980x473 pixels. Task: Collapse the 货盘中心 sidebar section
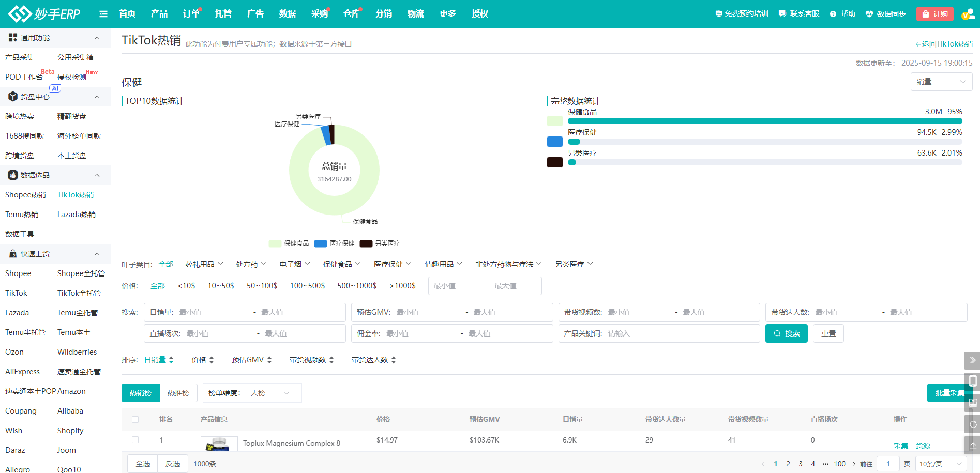(97, 97)
